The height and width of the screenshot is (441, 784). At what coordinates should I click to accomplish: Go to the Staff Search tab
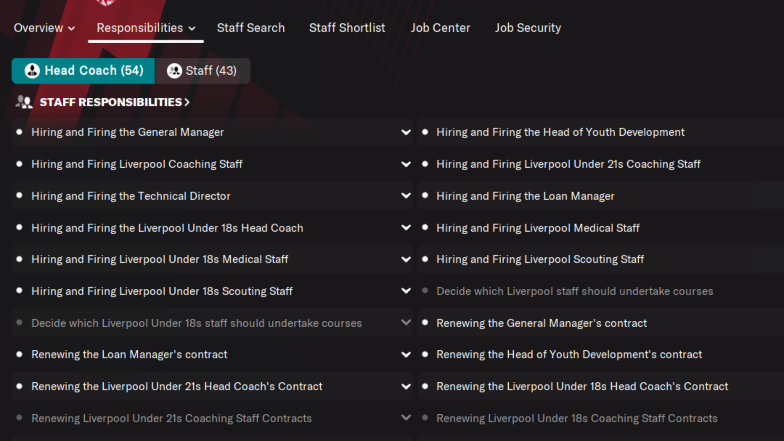click(x=251, y=28)
